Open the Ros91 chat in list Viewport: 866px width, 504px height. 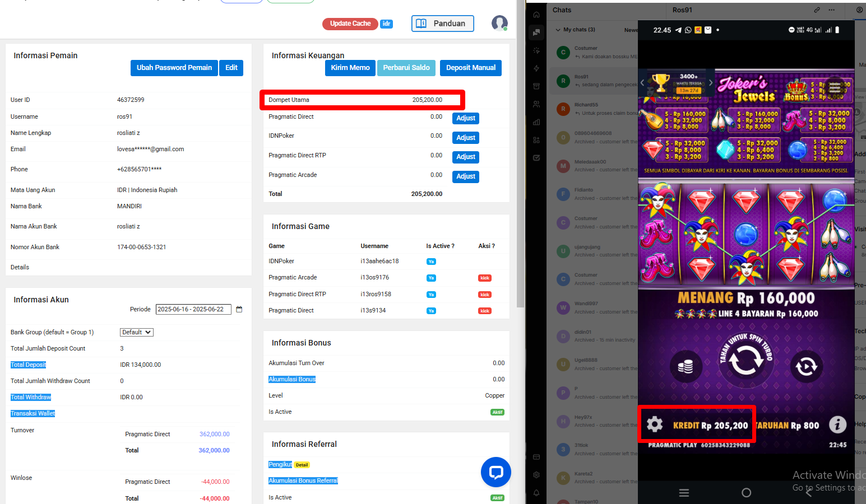(x=592, y=81)
